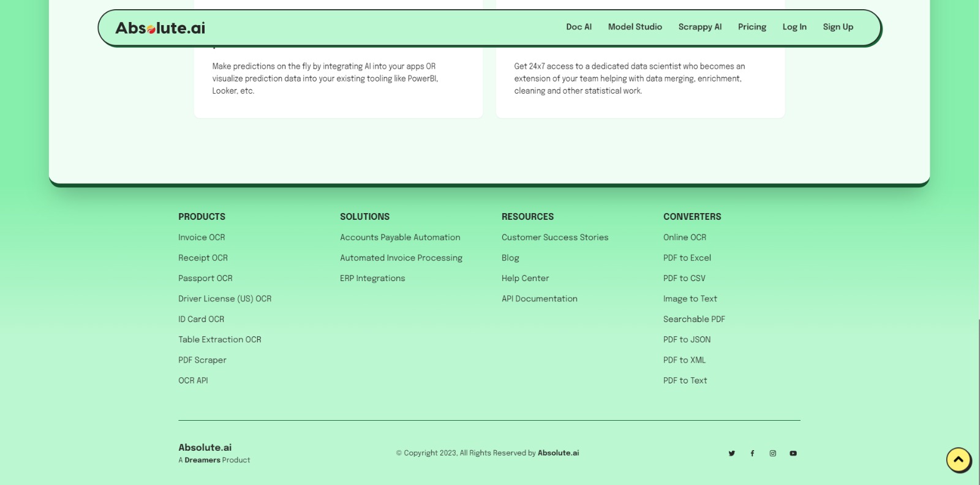Click the SOLUTIONS column heading
This screenshot has width=980, height=485.
tap(364, 217)
